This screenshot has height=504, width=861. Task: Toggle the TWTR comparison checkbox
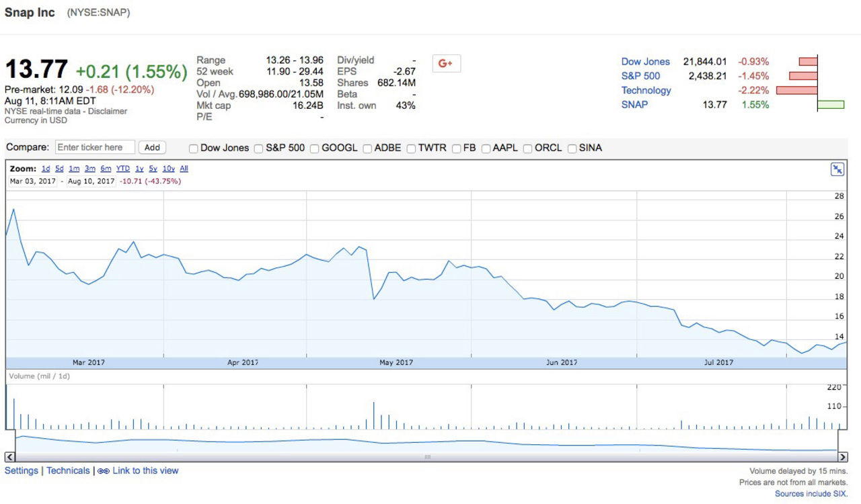[411, 149]
